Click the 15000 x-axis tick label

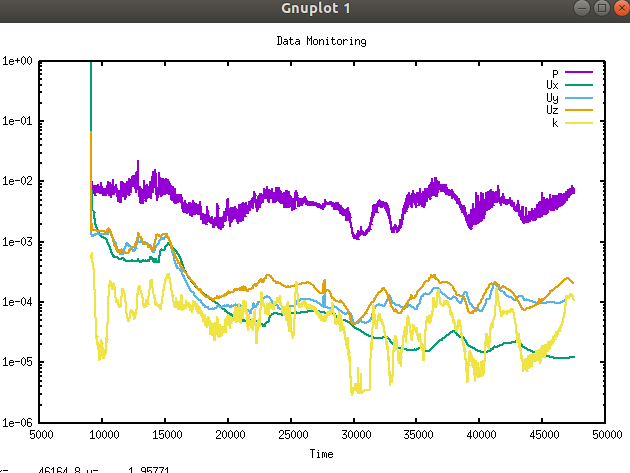tap(167, 435)
